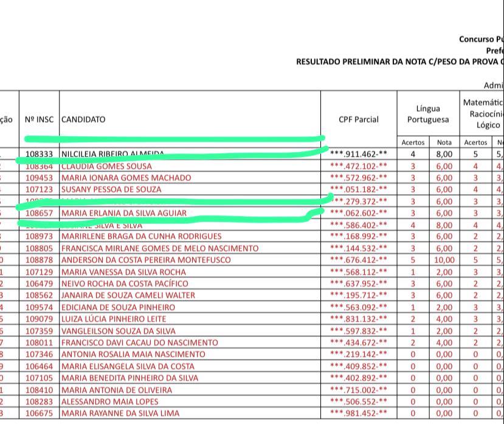This screenshot has height=424, width=504.
Task: Click the CPF cell ***.911.462-**
Action: [x=358, y=155]
